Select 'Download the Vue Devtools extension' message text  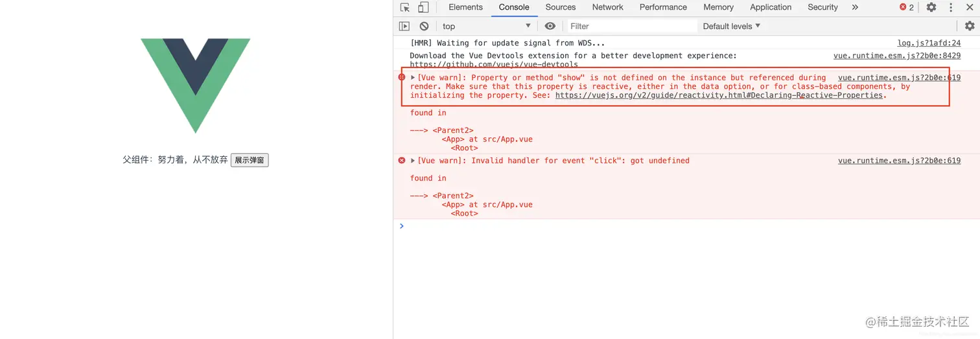pos(573,56)
